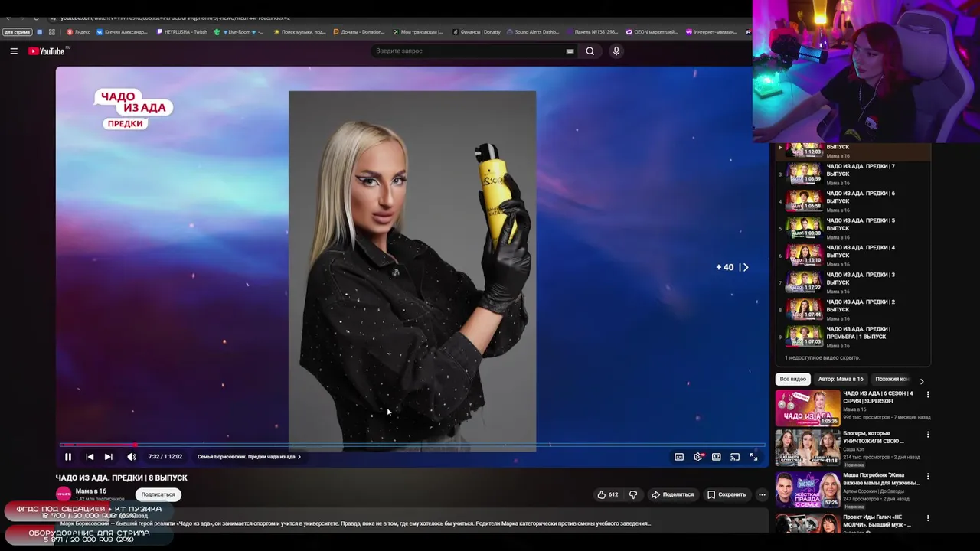Enter fullscreen mode

point(753,457)
